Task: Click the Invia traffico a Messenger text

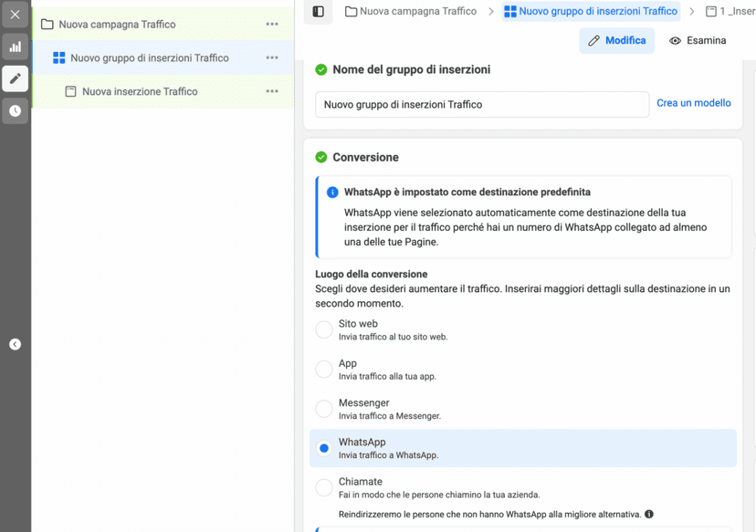Action: 390,416
